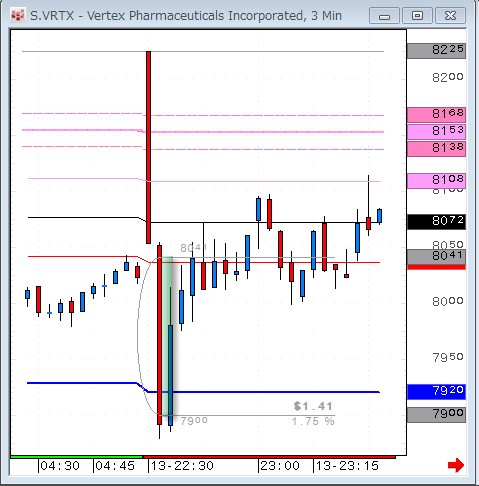This screenshot has height=486, width=479.
Task: Click the $1.41 measurement text
Action: click(x=313, y=406)
